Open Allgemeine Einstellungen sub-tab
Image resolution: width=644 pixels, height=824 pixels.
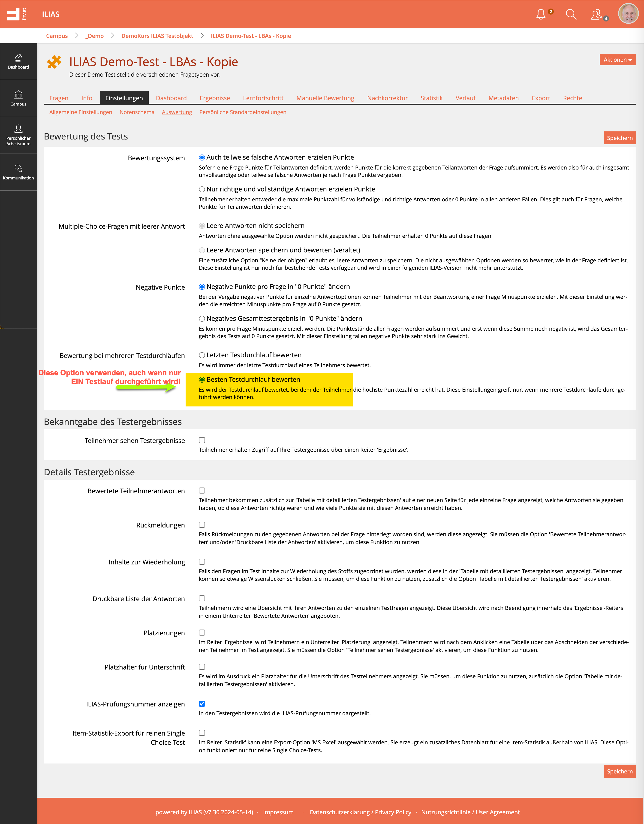[x=81, y=112]
